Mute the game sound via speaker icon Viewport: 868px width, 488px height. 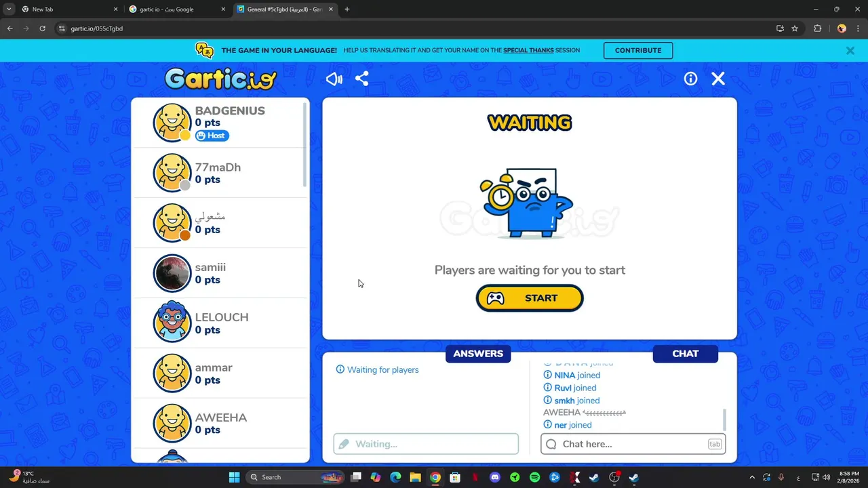pos(334,79)
